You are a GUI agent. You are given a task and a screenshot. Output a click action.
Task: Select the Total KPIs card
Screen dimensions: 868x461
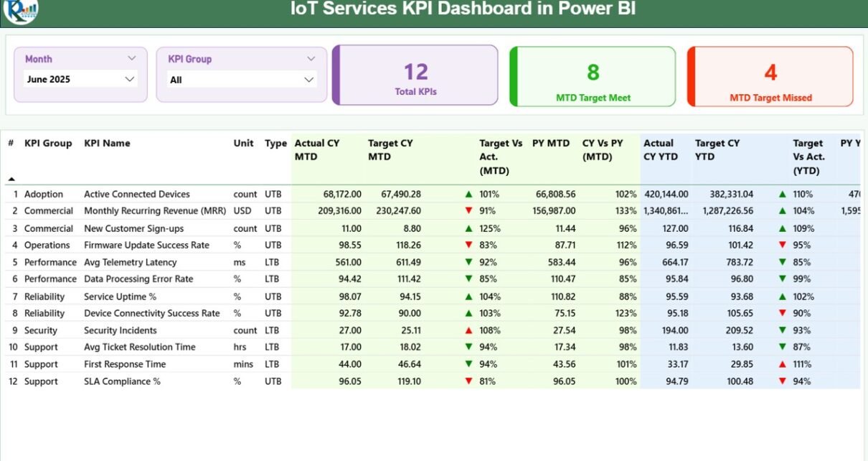point(415,76)
